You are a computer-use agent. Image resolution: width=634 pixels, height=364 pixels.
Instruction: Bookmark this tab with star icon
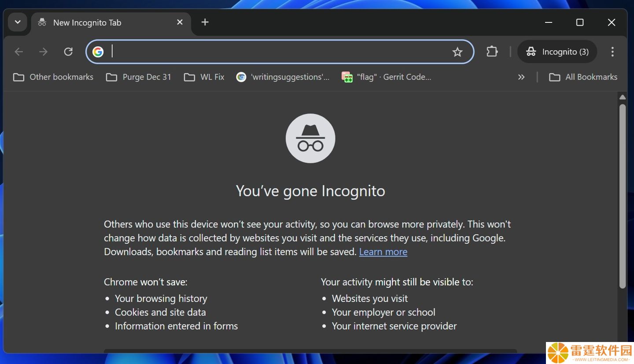coord(457,52)
